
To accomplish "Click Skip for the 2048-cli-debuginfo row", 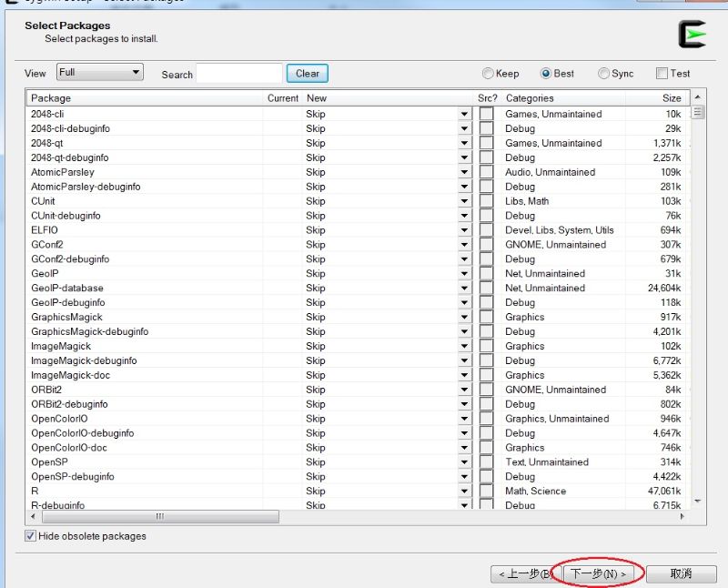I will tap(315, 128).
